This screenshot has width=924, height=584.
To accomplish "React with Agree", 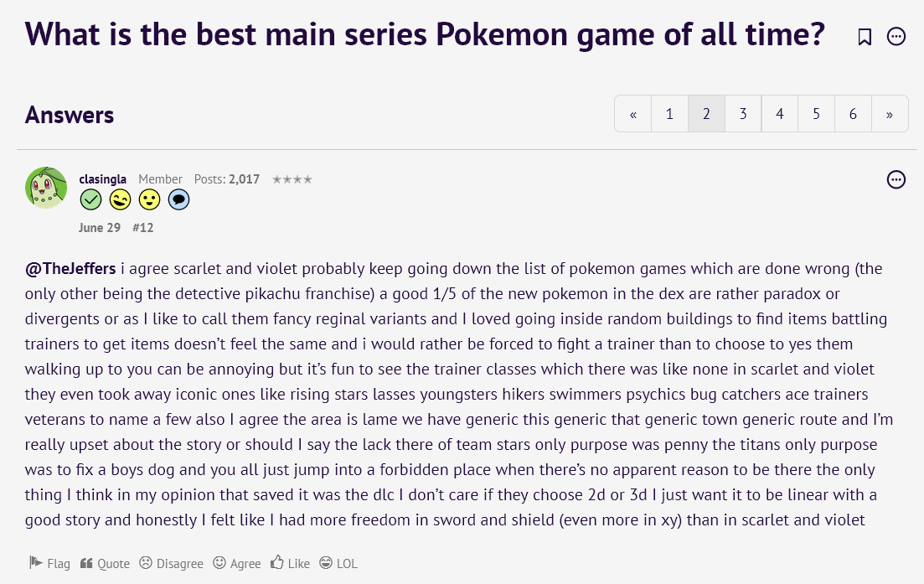I will 237,563.
